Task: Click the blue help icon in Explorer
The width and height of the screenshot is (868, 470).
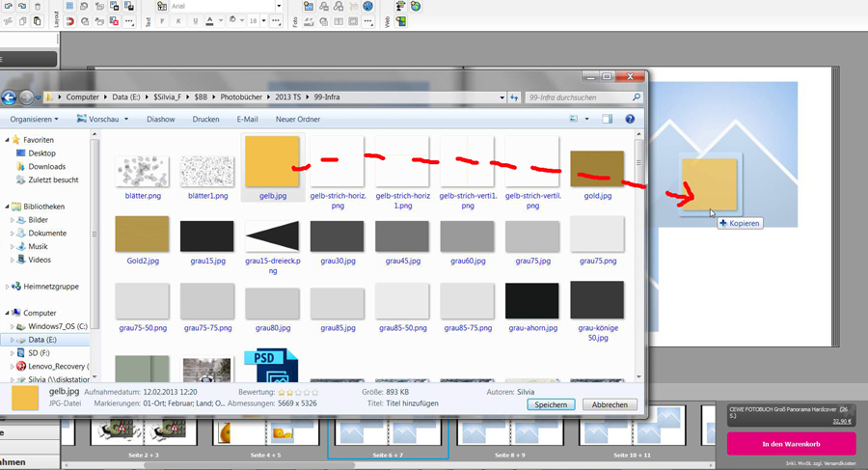Action: [630, 119]
